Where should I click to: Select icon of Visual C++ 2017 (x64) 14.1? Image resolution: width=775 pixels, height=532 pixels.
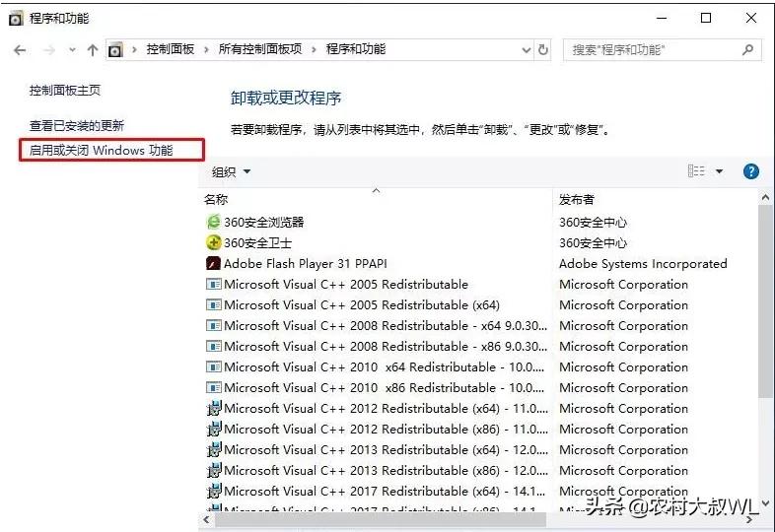214,491
